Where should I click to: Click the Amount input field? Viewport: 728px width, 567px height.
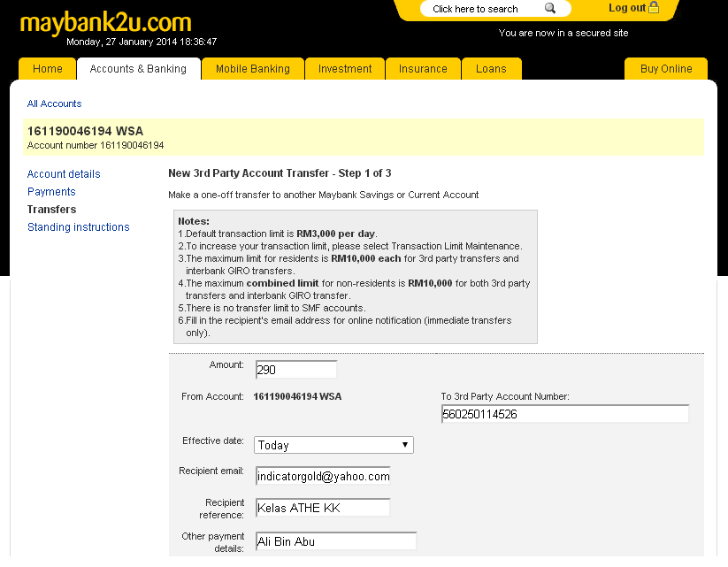pyautogui.click(x=296, y=370)
